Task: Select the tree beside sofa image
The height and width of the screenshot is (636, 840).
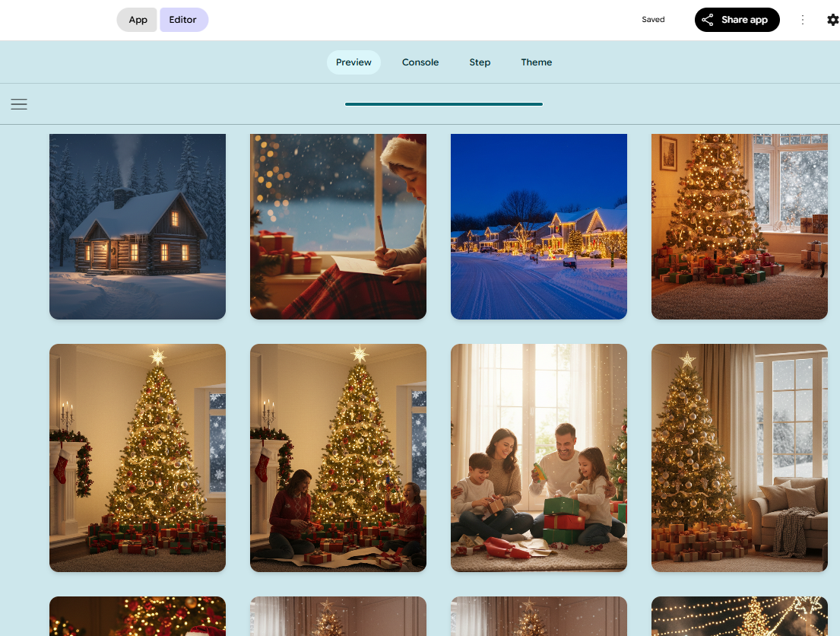Action: [739, 457]
